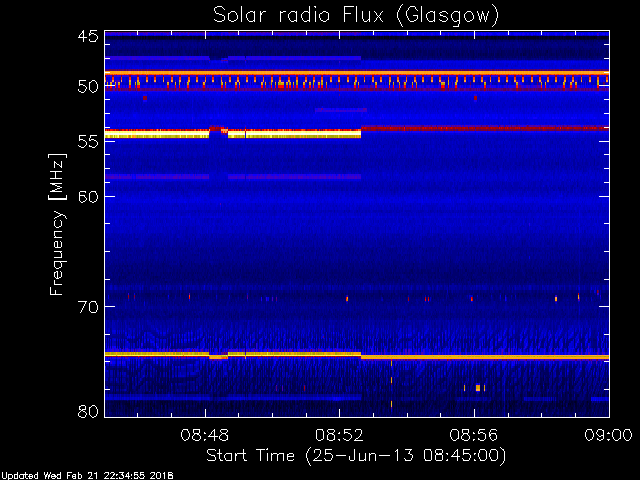Click the 'Start Time (25-Jun-13 08:45:00)' label
This screenshot has width=640, height=480.
pos(356,456)
